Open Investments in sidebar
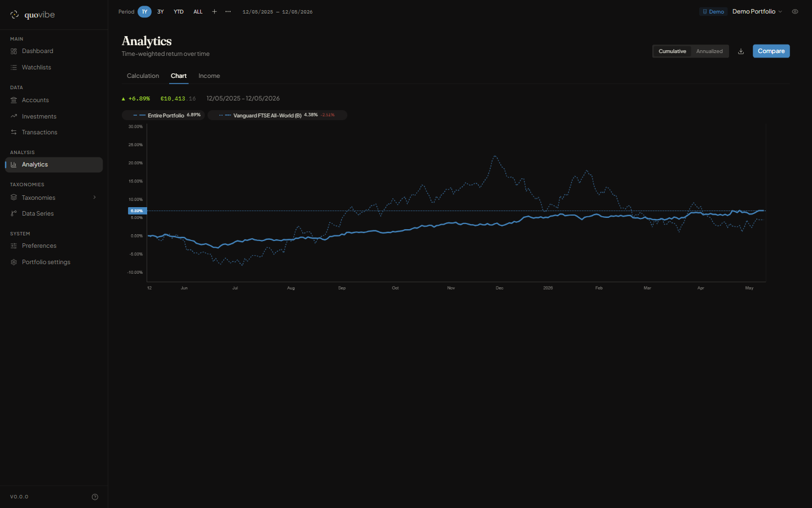Screen dimensions: 812x508 tap(54, 116)
